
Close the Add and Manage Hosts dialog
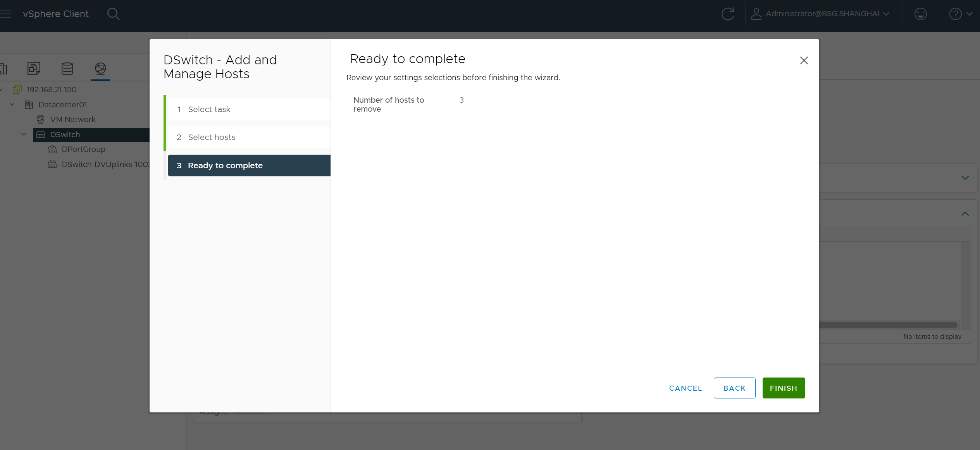(x=804, y=60)
